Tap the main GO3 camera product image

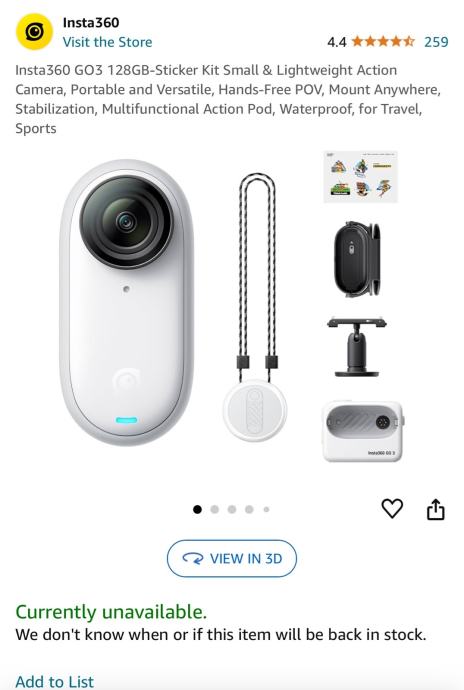pos(126,303)
